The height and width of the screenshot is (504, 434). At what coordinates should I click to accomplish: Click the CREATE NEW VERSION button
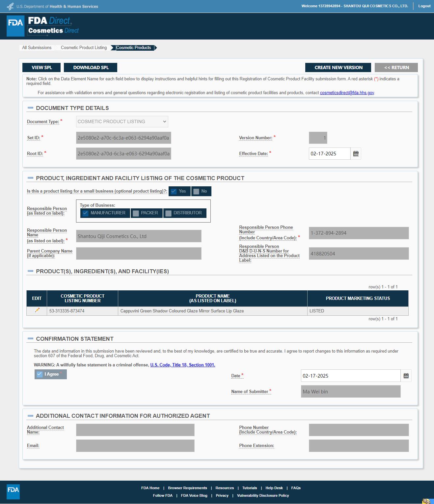coord(338,67)
